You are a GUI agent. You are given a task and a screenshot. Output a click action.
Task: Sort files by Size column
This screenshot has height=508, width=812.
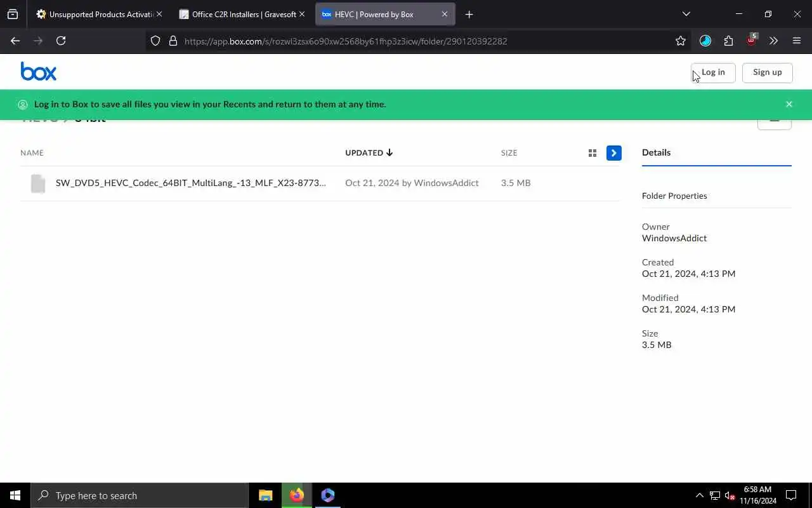tap(509, 153)
